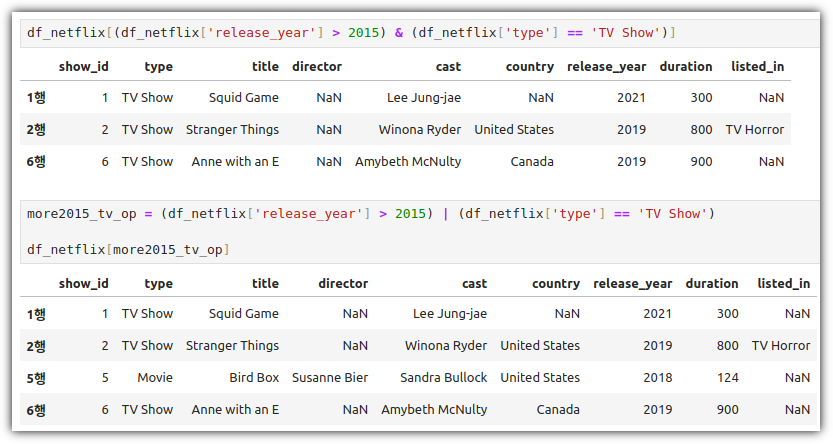Click the 'cast' header of the | filter table
The image size is (833, 444).
(x=474, y=284)
